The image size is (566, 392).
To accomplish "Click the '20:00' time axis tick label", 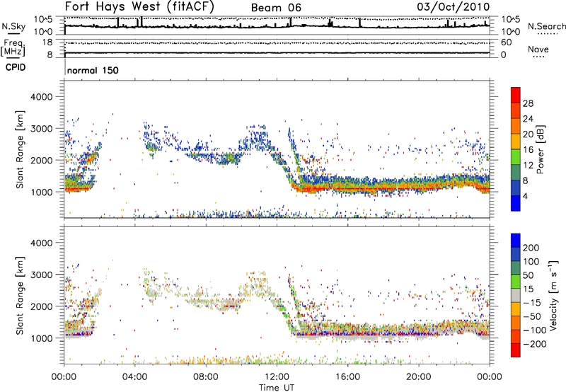I will coord(419,376).
